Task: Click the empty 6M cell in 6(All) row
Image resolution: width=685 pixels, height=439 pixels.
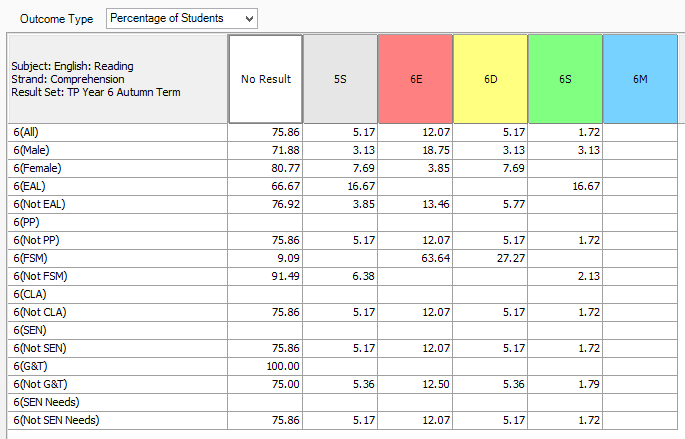Action: click(x=640, y=132)
